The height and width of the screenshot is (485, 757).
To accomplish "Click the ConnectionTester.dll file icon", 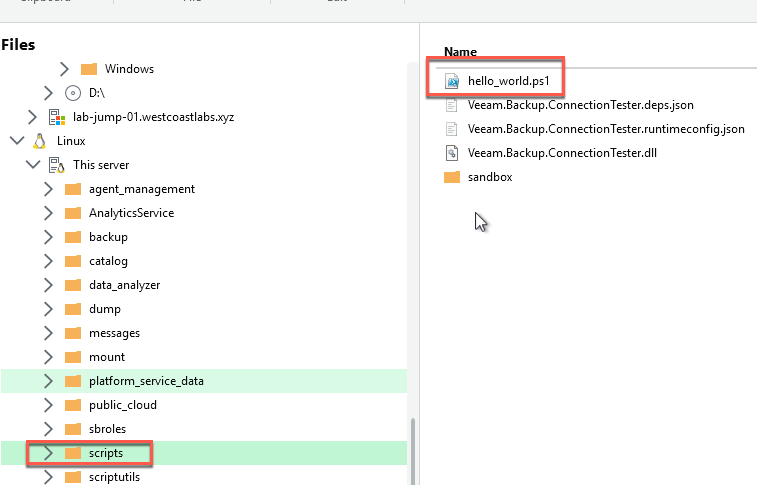I will pyautogui.click(x=452, y=153).
